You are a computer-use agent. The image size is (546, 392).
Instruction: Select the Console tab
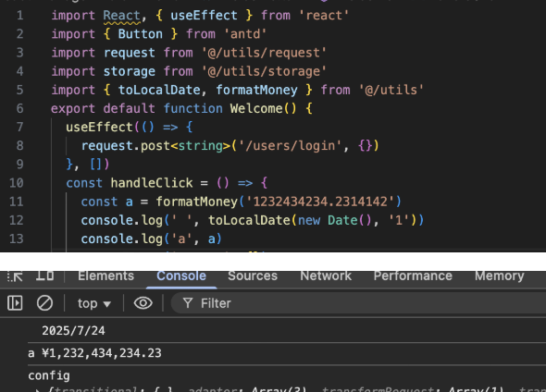(x=181, y=276)
